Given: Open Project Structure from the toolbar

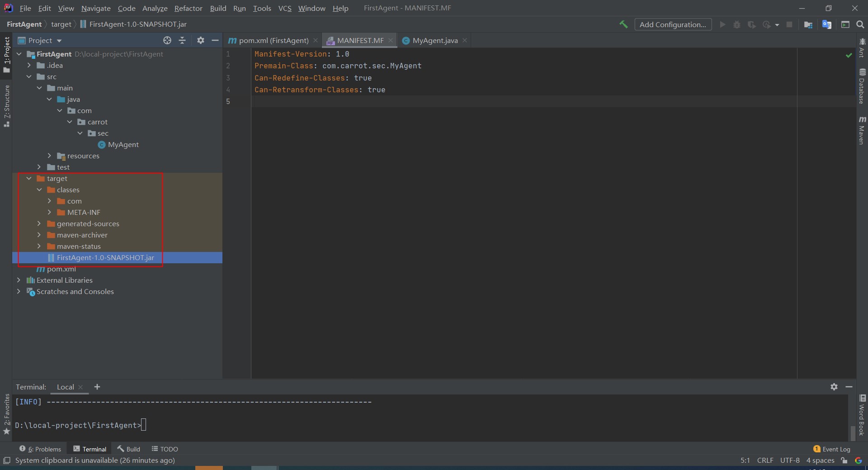Looking at the screenshot, I should point(808,24).
